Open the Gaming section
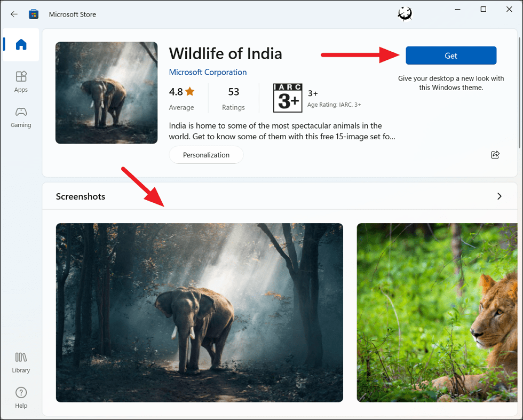 coord(21,117)
